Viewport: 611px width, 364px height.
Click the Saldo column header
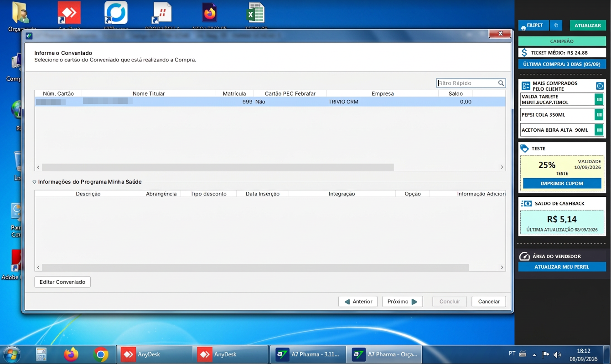(456, 93)
